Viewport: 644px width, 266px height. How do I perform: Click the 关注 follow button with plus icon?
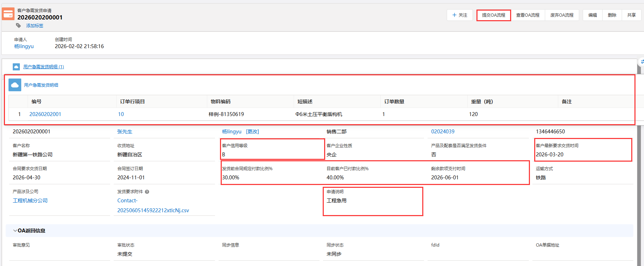tap(459, 15)
